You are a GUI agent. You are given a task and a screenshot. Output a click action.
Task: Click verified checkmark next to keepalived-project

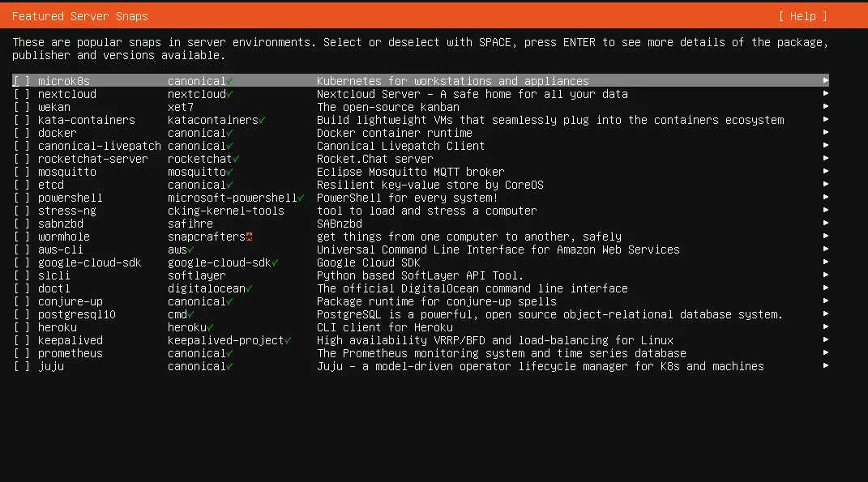[289, 340]
